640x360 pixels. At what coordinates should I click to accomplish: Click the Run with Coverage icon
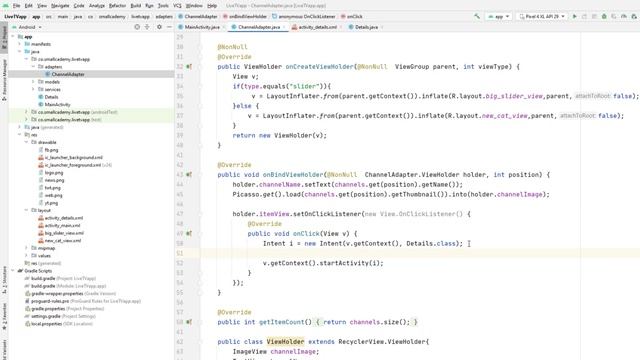(x=614, y=16)
